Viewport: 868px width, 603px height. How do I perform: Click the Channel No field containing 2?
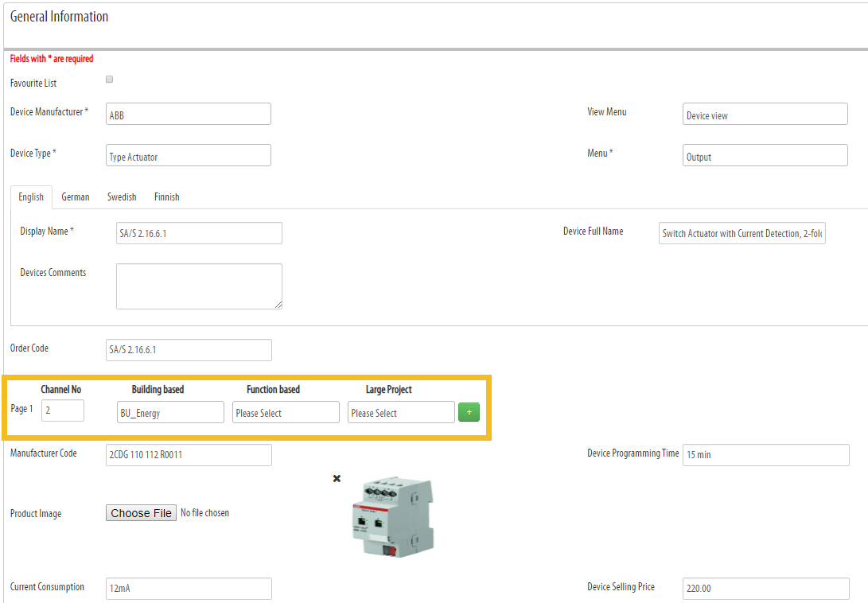pos(63,410)
